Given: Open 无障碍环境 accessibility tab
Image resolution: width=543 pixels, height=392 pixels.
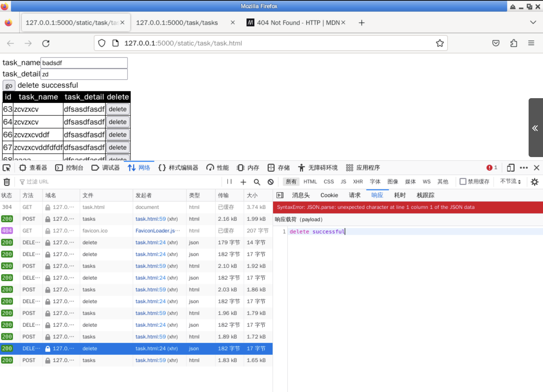Looking at the screenshot, I should [x=318, y=168].
